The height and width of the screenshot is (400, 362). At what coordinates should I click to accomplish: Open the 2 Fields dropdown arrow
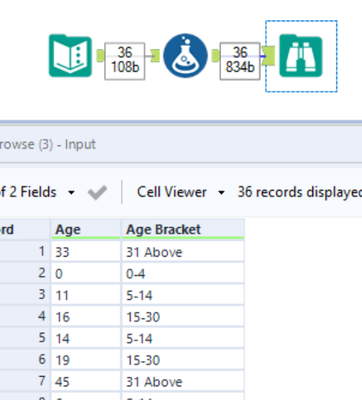coord(71,193)
